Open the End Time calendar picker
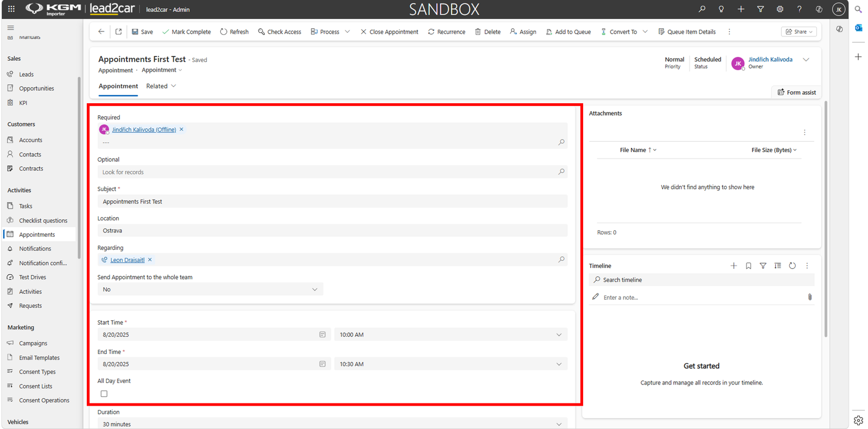The image size is (868, 429). click(x=322, y=364)
